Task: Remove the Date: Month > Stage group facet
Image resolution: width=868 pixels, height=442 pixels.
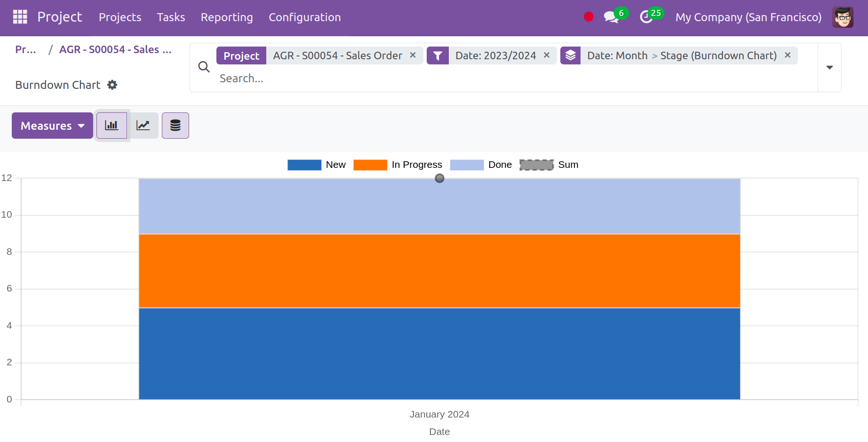Action: pyautogui.click(x=788, y=55)
